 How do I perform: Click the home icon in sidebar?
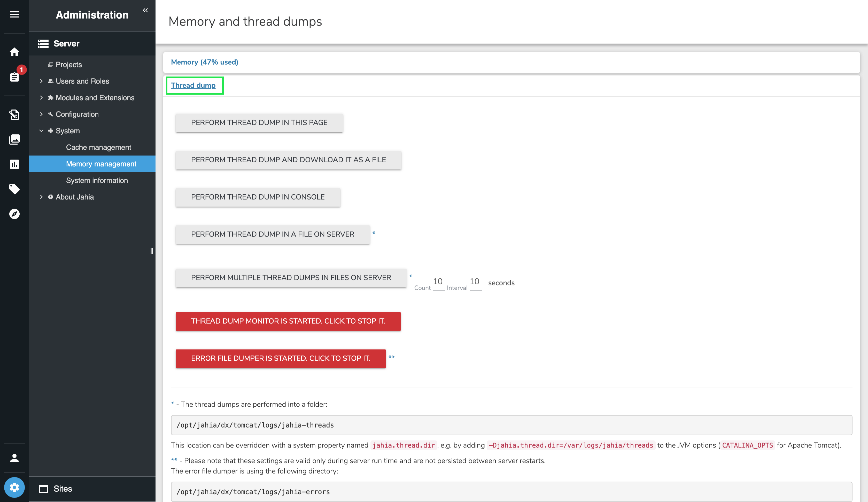click(x=14, y=52)
